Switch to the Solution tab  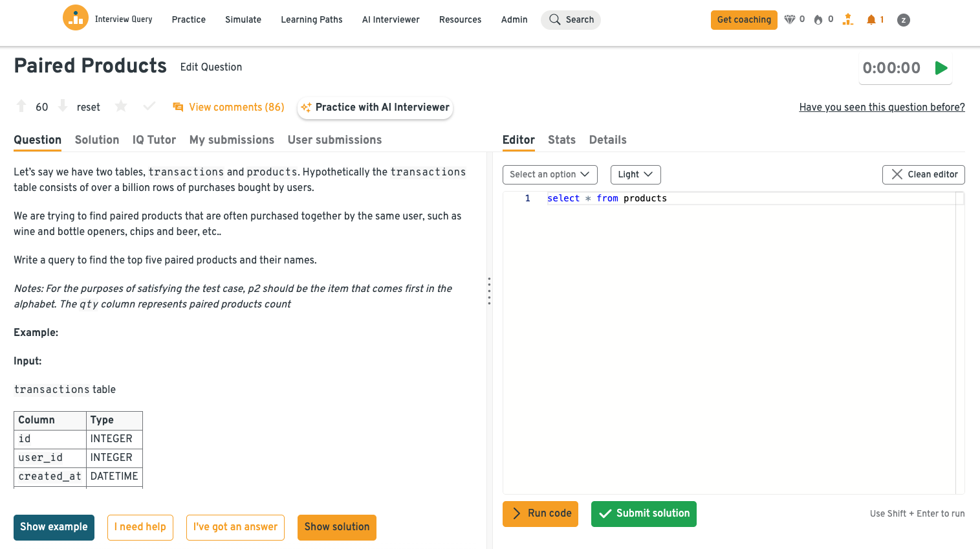[97, 140]
